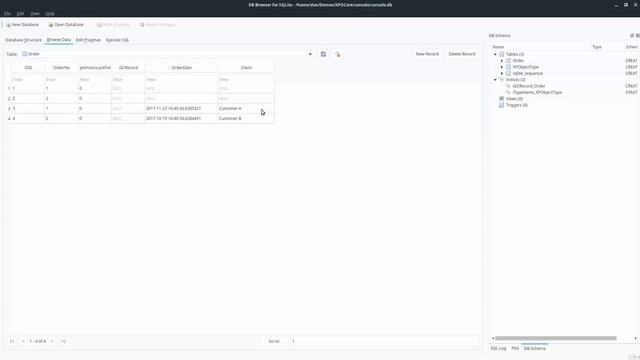Click row header 1 in the data grid
This screenshot has width=640, height=360.
point(9,88)
